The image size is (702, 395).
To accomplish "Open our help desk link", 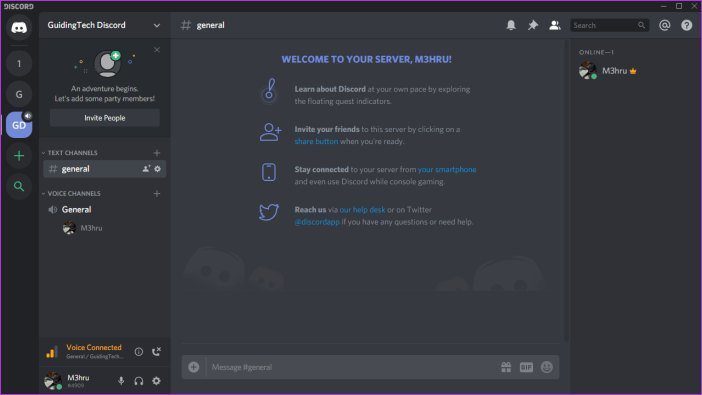I will point(362,210).
